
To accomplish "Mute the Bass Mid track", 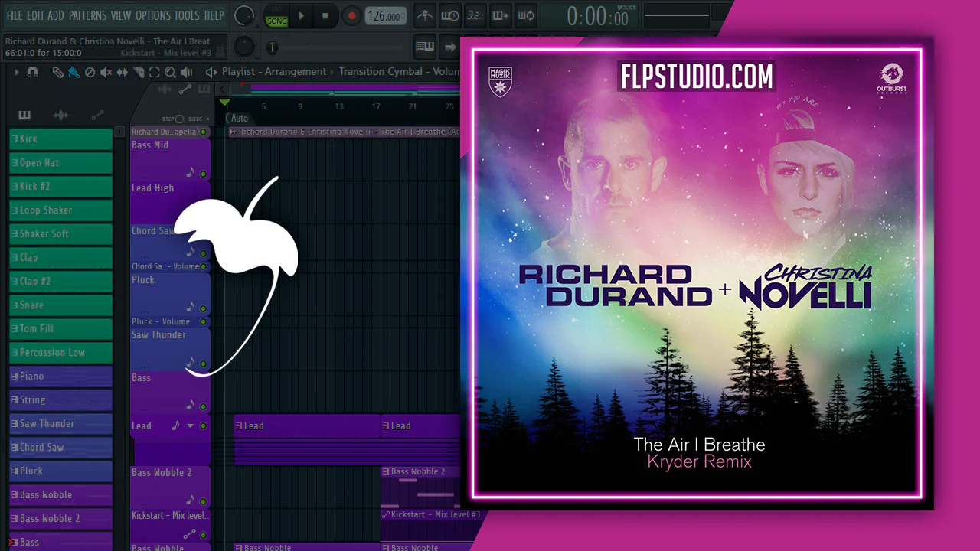I will pos(203,174).
